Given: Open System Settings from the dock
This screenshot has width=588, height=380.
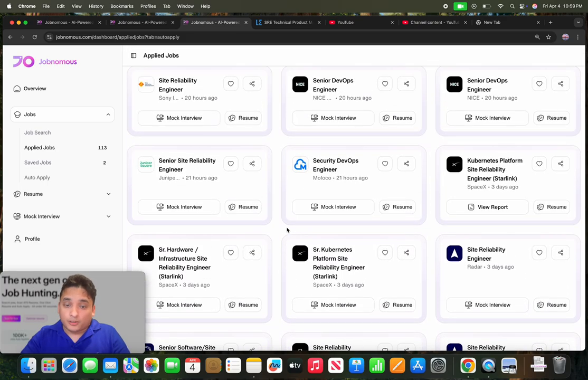Looking at the screenshot, I should pyautogui.click(x=438, y=365).
